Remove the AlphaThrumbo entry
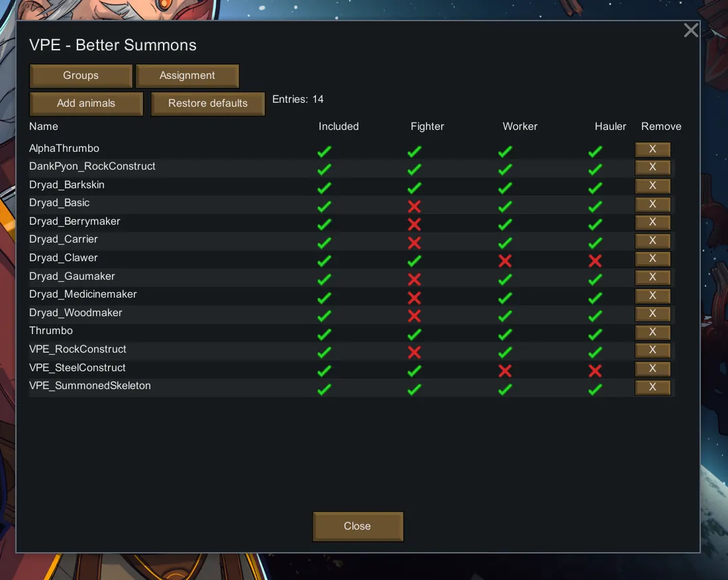The width and height of the screenshot is (728, 580). [x=652, y=150]
